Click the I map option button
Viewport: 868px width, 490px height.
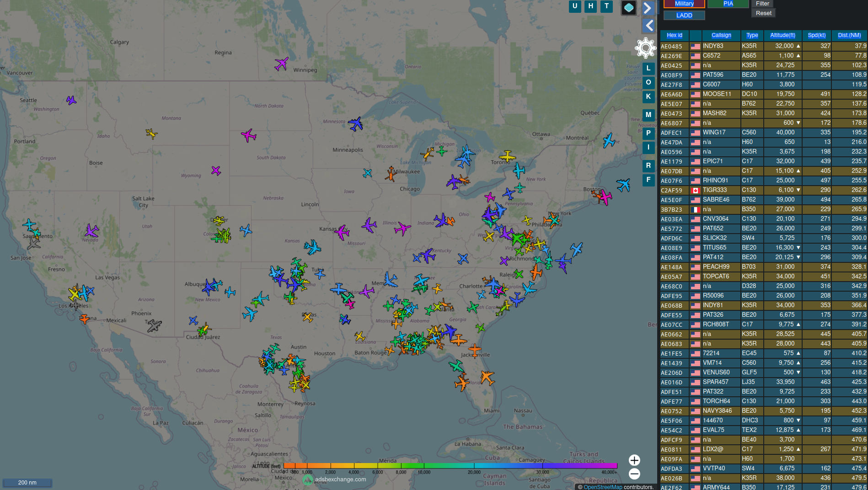[x=648, y=147]
